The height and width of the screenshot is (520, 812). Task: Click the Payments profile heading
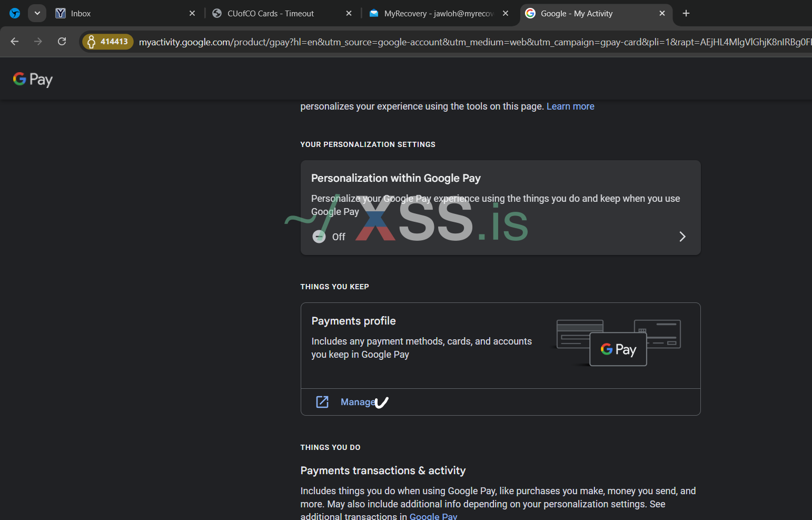[353, 321]
